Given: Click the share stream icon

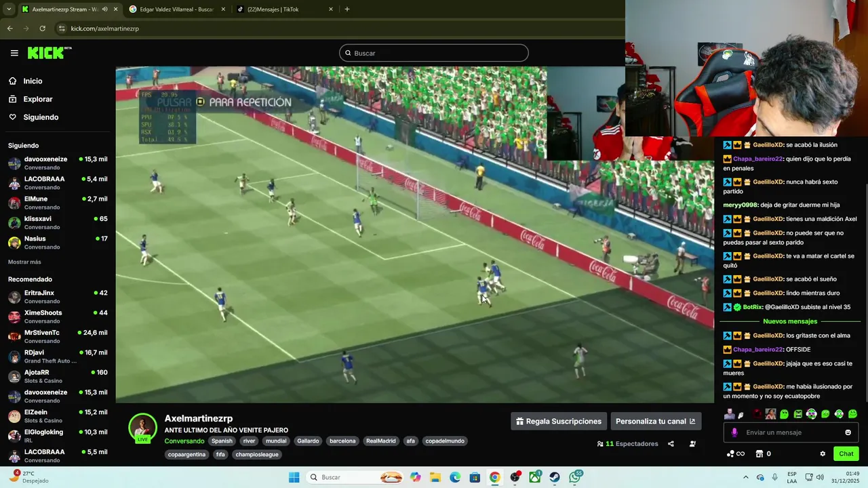Looking at the screenshot, I should pyautogui.click(x=671, y=444).
